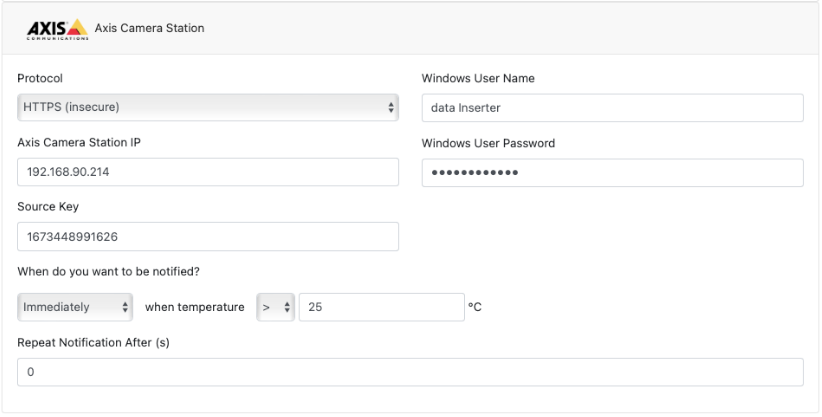Click the 'when temperature' text

(x=194, y=307)
